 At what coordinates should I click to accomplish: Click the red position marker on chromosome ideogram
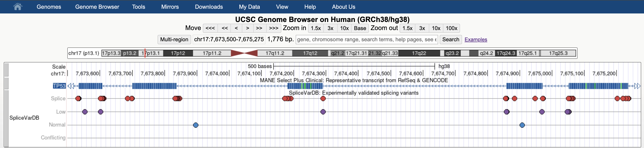tap(145, 53)
